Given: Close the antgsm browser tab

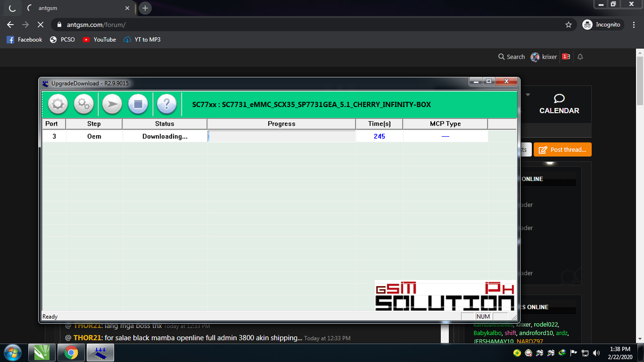Looking at the screenshot, I should (x=127, y=8).
